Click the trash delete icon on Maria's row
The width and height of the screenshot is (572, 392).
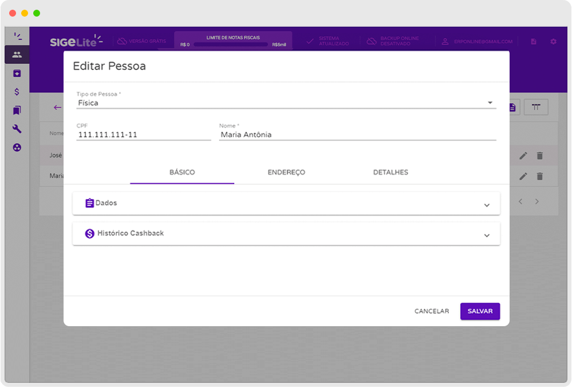539,176
